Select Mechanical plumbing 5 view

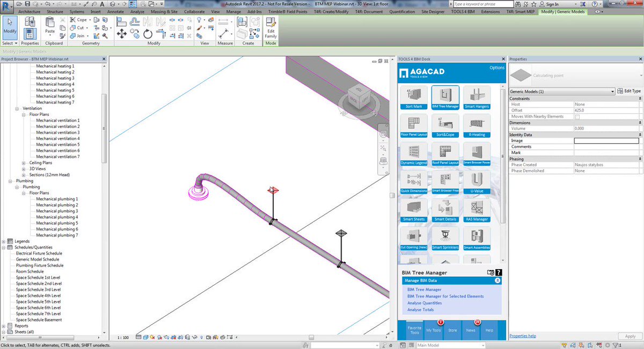[x=57, y=223]
